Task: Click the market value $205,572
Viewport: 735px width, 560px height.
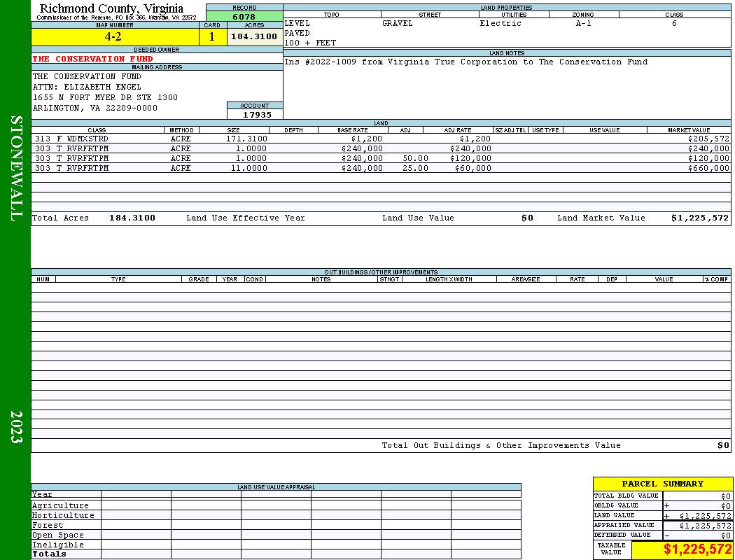Action: (708, 139)
